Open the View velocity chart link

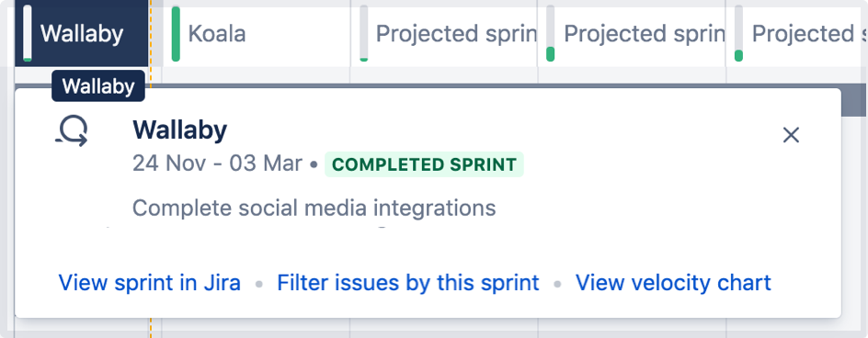click(673, 283)
